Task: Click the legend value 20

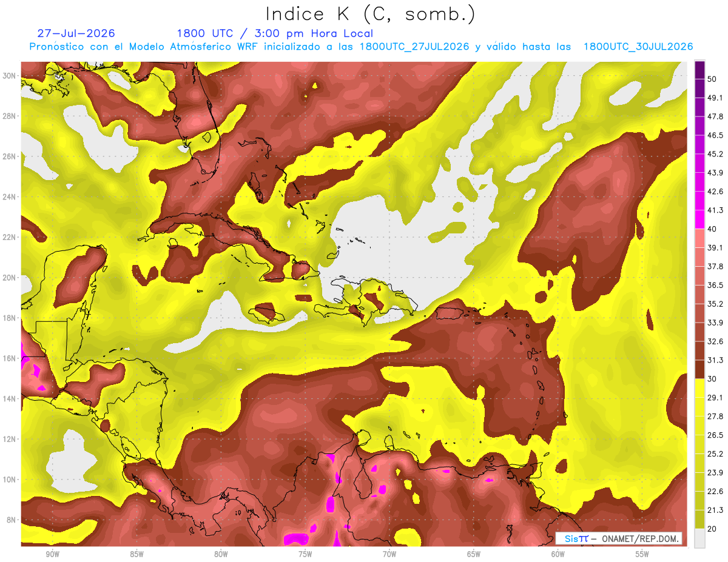Action: click(x=712, y=529)
